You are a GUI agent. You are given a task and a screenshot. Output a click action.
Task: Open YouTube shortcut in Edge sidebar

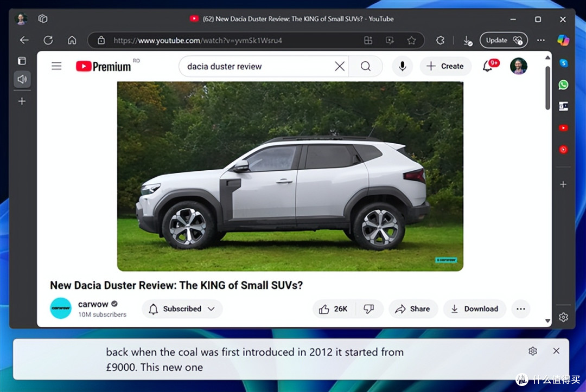(564, 128)
